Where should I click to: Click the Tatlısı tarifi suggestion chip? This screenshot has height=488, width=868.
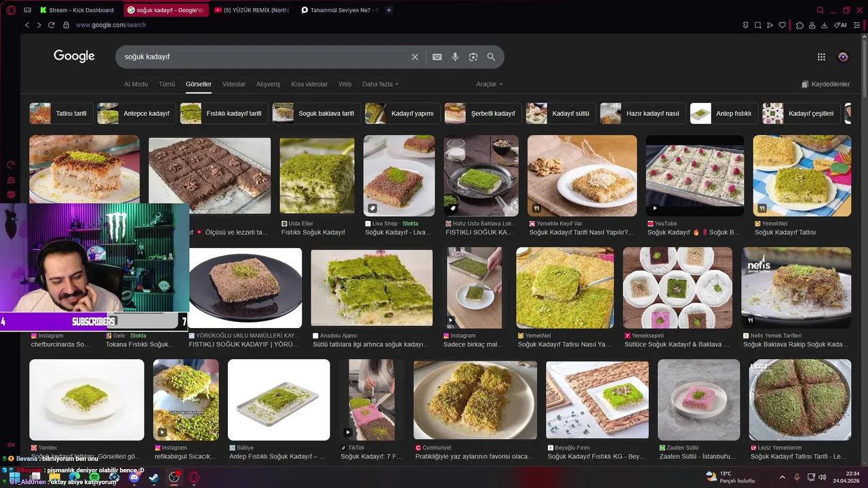pos(60,113)
